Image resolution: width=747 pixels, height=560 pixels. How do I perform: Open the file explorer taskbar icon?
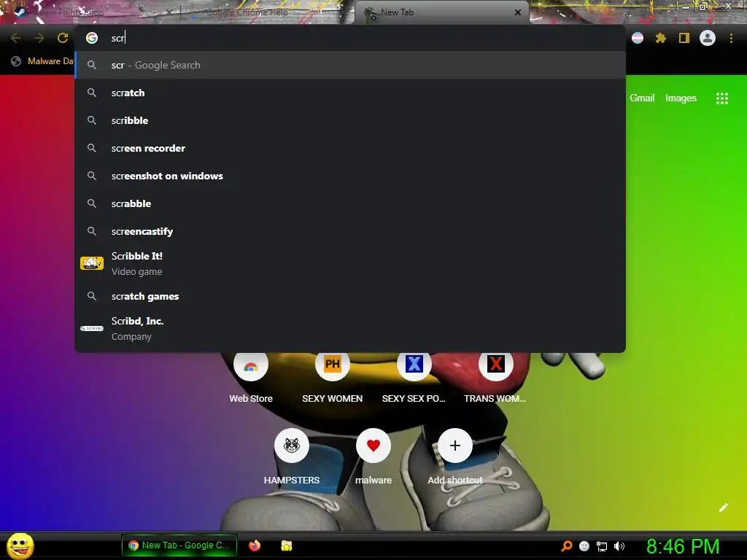pyautogui.click(x=286, y=545)
